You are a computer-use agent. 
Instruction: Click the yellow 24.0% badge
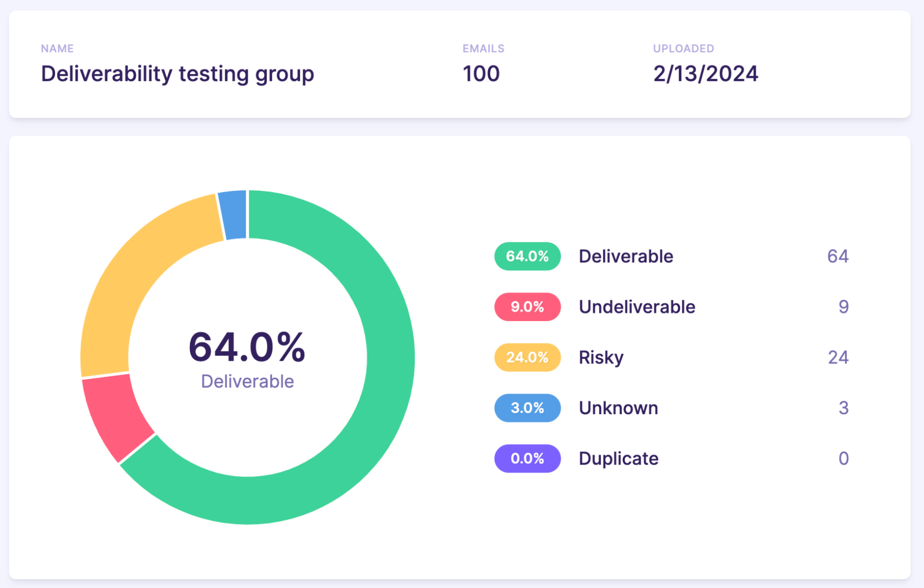point(527,358)
